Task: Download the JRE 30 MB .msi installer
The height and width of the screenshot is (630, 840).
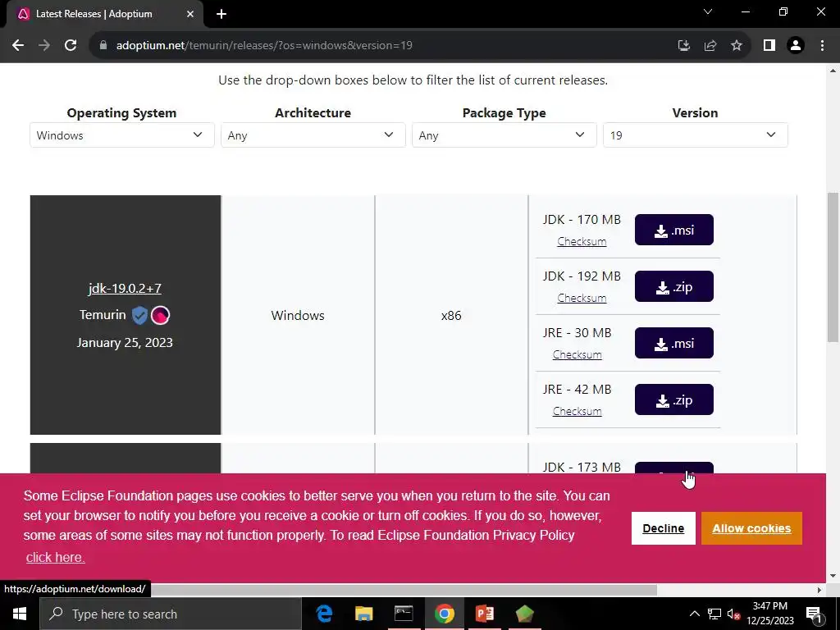Action: point(674,343)
